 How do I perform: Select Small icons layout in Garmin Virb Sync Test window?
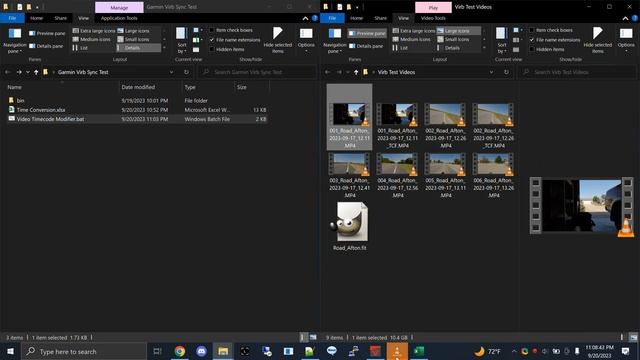pos(133,39)
